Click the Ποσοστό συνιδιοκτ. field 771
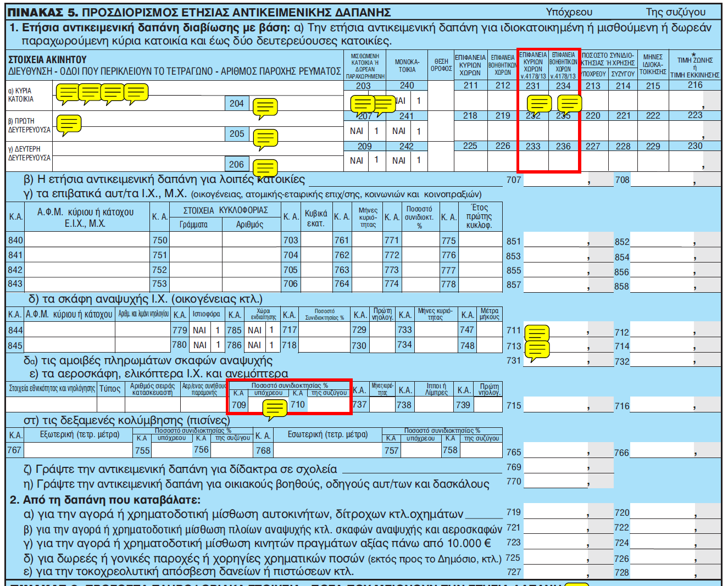This screenshot has width=728, height=586. (420, 240)
